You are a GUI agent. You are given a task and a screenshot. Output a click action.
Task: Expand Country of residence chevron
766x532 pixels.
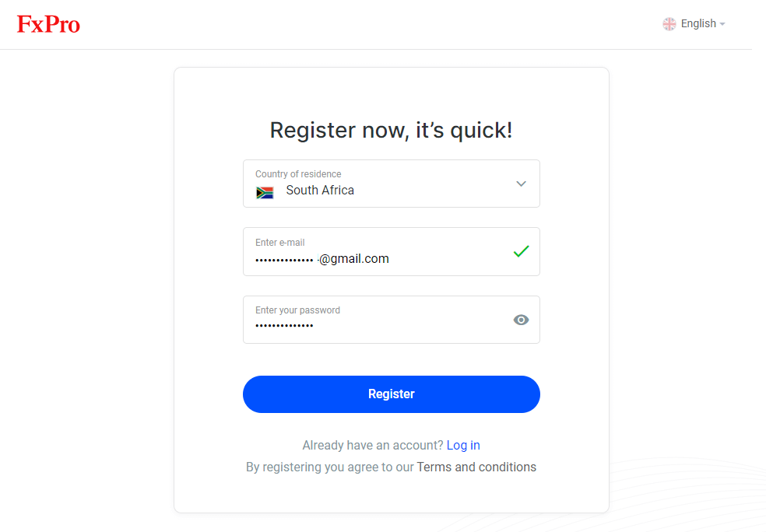coord(521,184)
